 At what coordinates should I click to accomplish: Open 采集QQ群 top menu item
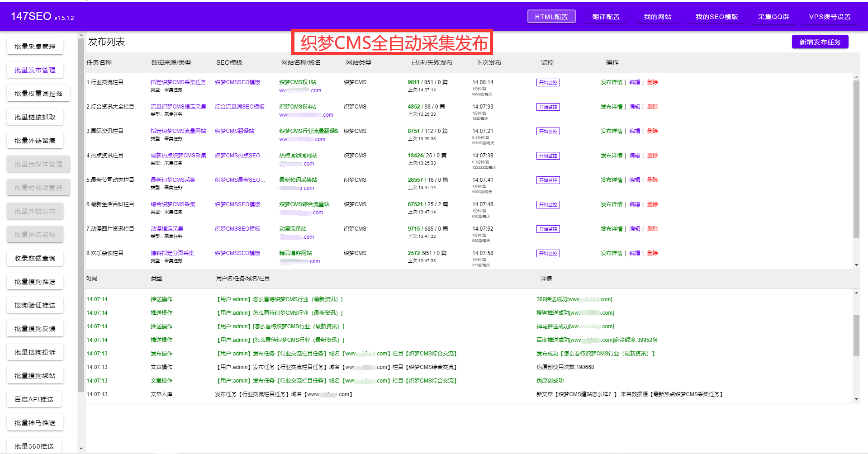point(773,17)
